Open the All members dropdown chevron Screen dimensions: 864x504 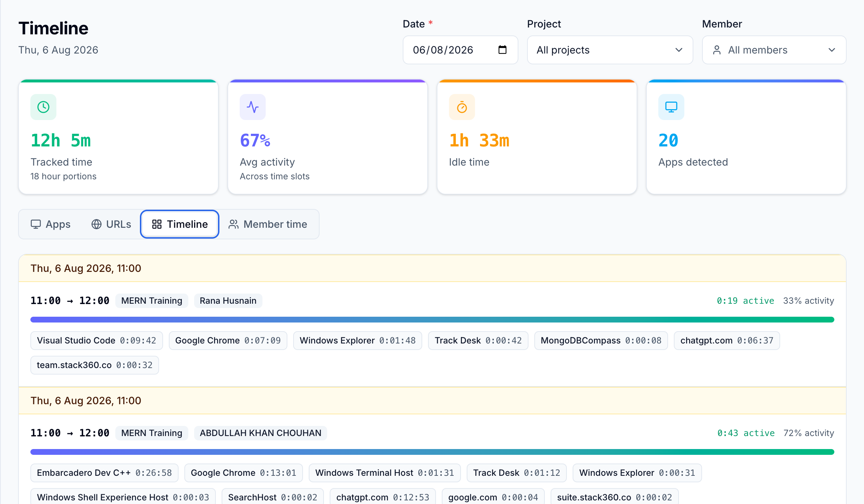pyautogui.click(x=832, y=50)
